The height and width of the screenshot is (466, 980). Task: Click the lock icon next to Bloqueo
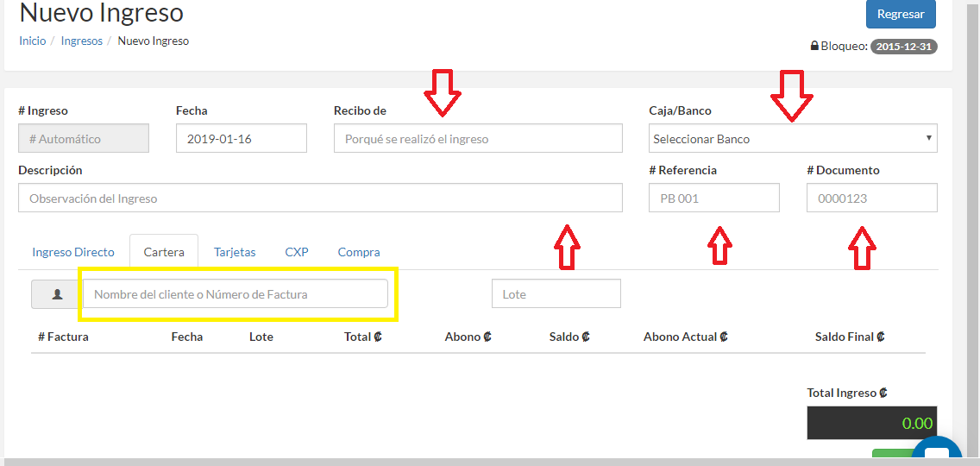[x=814, y=47]
